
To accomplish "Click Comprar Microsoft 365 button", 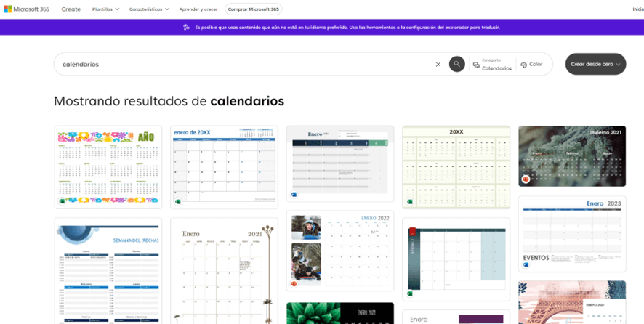I will click(x=254, y=9).
